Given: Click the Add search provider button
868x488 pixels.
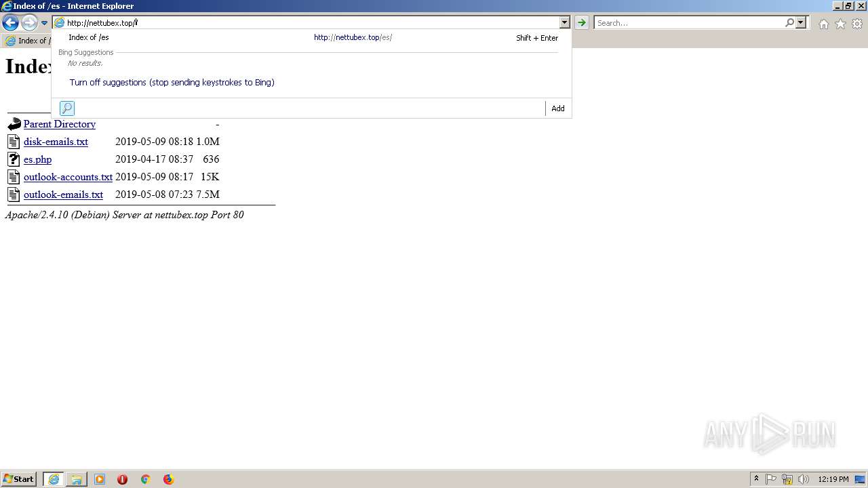Looking at the screenshot, I should [x=558, y=108].
